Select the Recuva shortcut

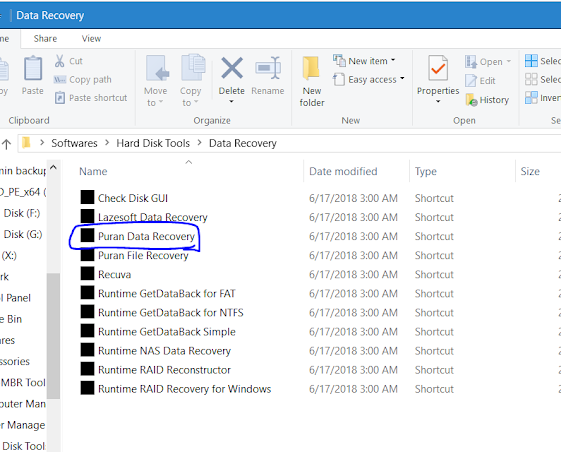click(x=114, y=274)
